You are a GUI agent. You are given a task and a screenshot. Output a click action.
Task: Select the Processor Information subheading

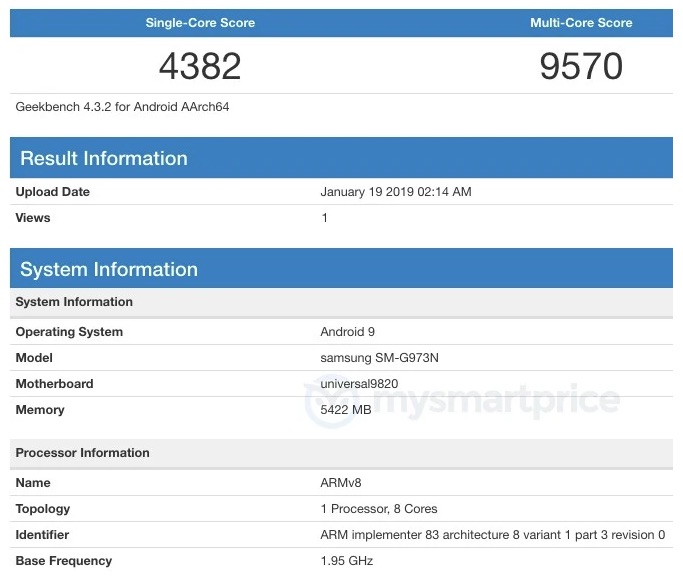(82, 452)
